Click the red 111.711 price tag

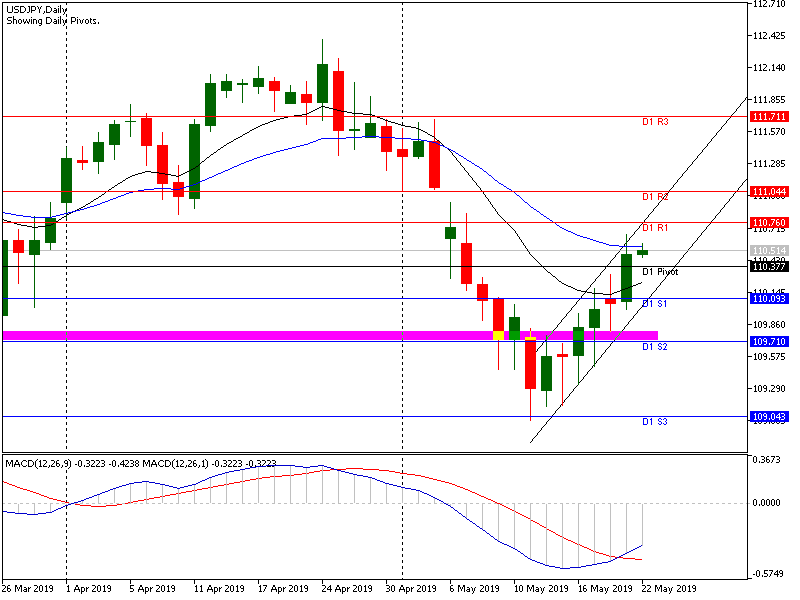768,117
